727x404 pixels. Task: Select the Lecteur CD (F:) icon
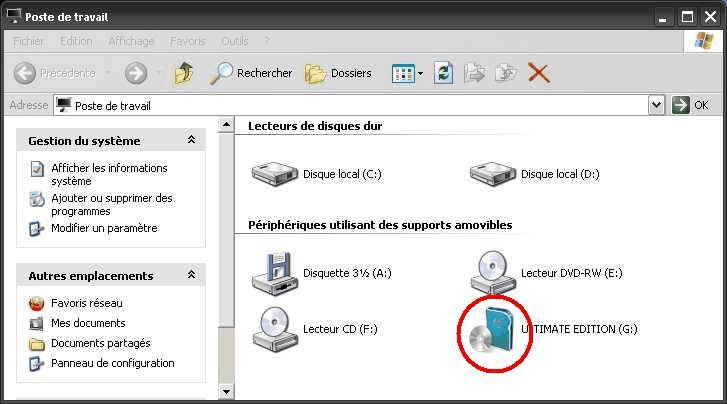click(x=274, y=329)
